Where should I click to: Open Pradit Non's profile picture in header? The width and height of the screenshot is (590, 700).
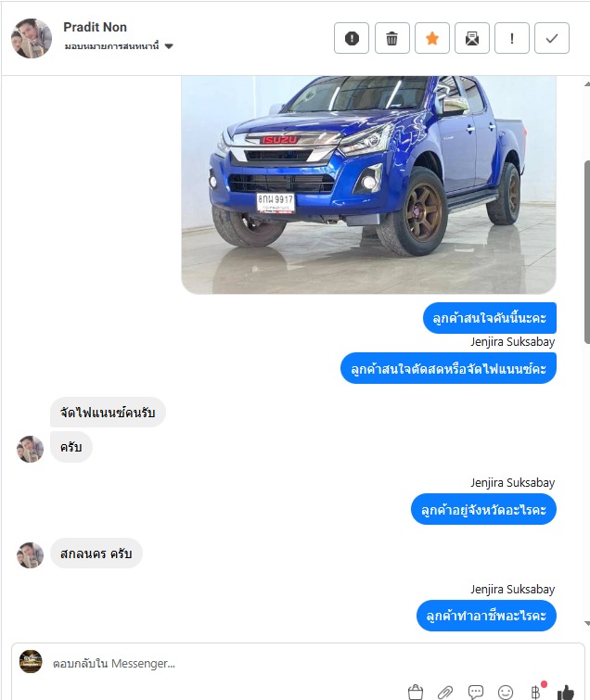(32, 38)
